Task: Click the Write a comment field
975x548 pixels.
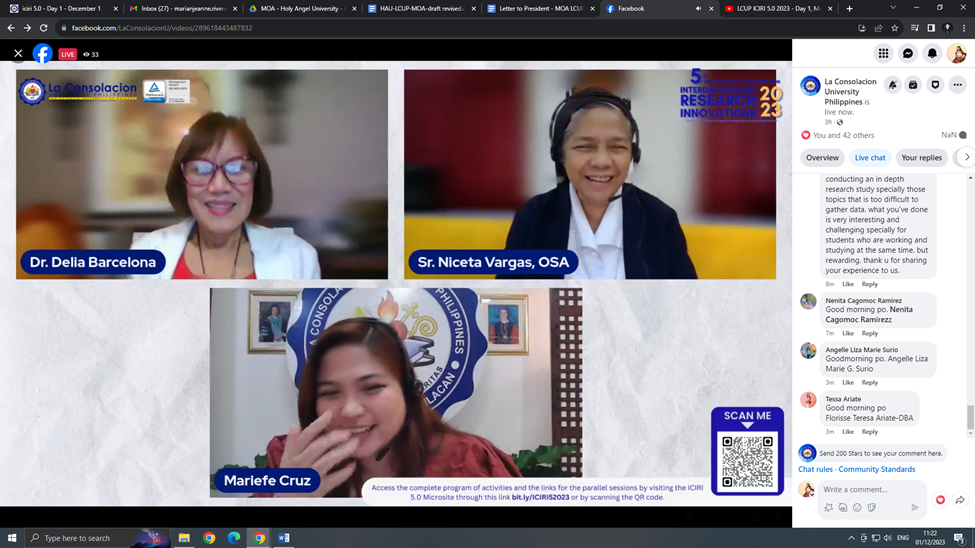Action: pos(865,490)
